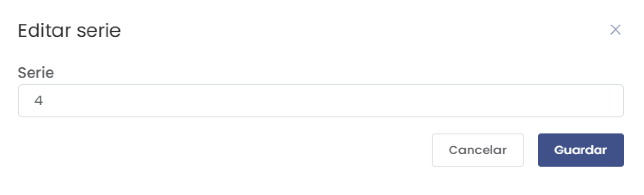Select the field containing the value 4
Image resolution: width=644 pixels, height=195 pixels.
[321, 101]
